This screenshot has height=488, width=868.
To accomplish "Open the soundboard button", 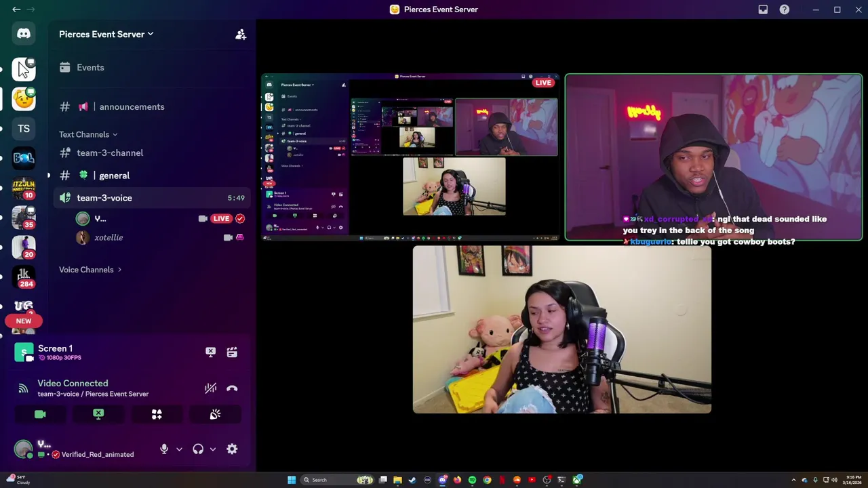I will (215, 414).
